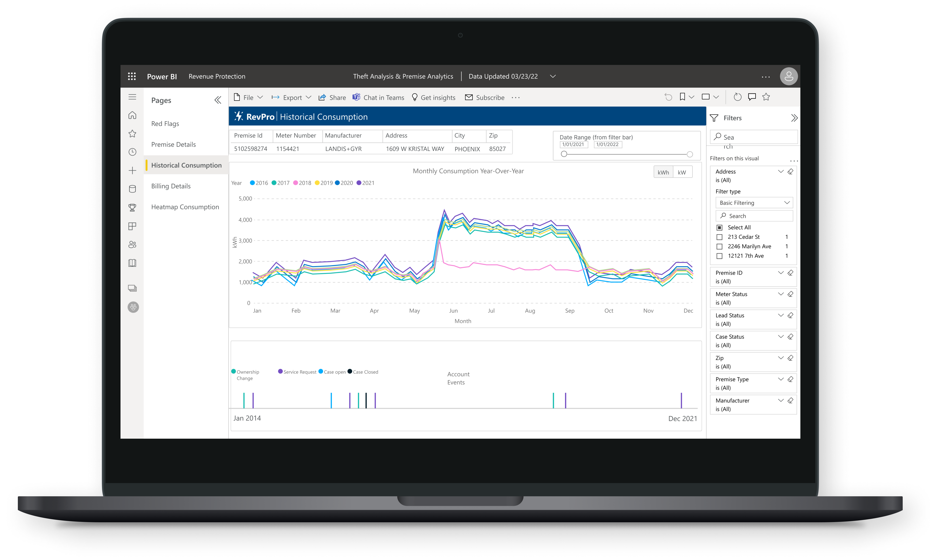
Task: Open the Basic Filtering dropdown
Action: pyautogui.click(x=754, y=203)
